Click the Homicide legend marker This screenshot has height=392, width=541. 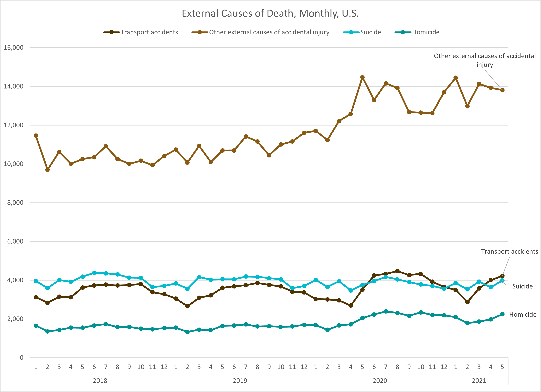click(x=403, y=32)
